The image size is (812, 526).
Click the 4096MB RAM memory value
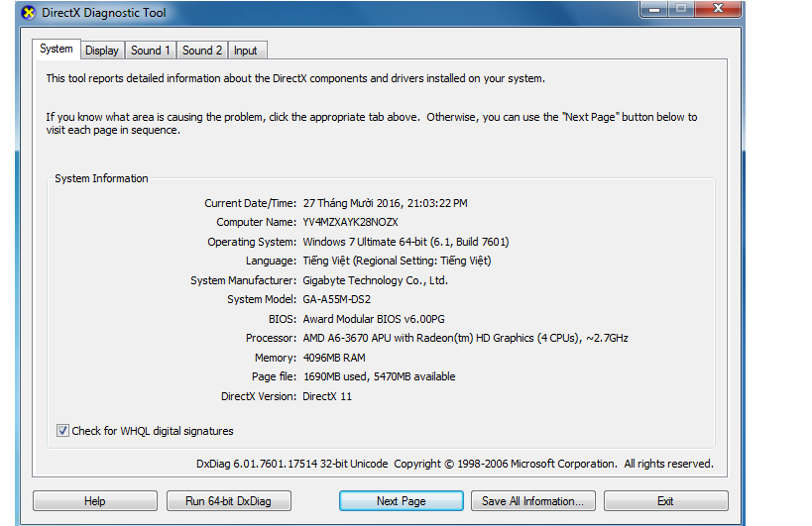pyautogui.click(x=334, y=358)
